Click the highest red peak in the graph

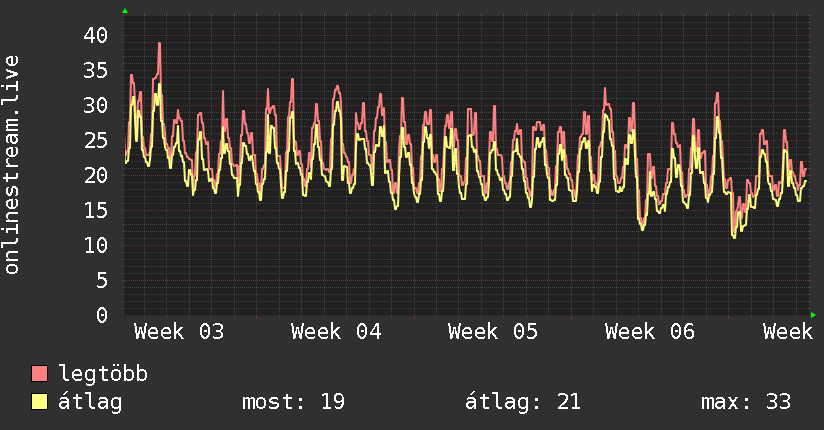coord(159,44)
